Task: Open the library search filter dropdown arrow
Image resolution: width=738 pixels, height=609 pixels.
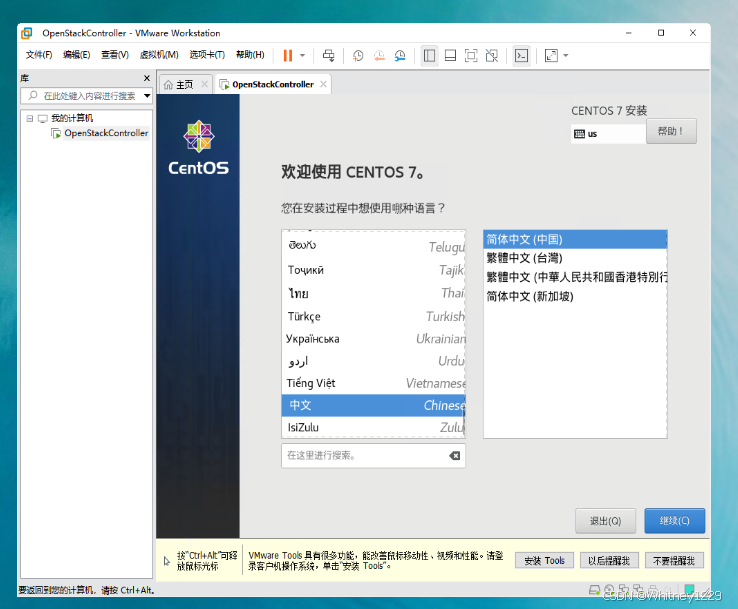Action: (x=147, y=96)
